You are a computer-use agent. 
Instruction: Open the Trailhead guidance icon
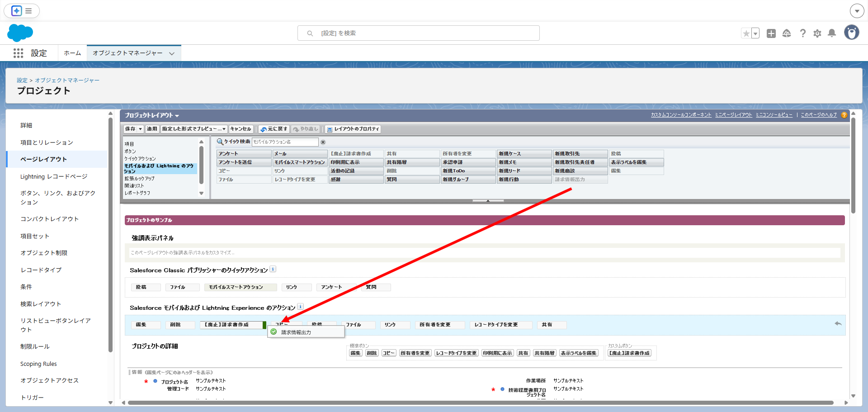pyautogui.click(x=787, y=33)
